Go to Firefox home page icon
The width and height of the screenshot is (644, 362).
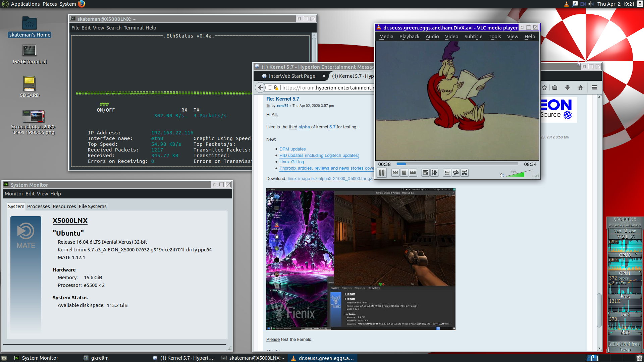click(580, 87)
